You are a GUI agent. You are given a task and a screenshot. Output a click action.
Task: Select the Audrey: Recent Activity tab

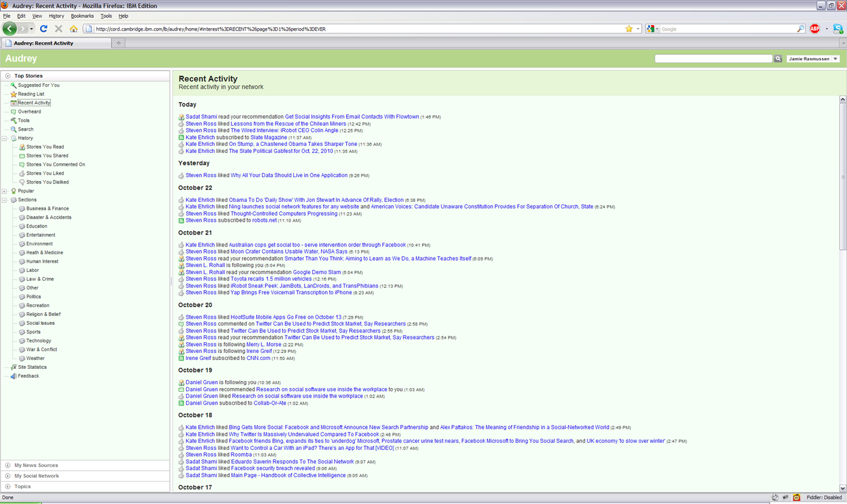56,43
